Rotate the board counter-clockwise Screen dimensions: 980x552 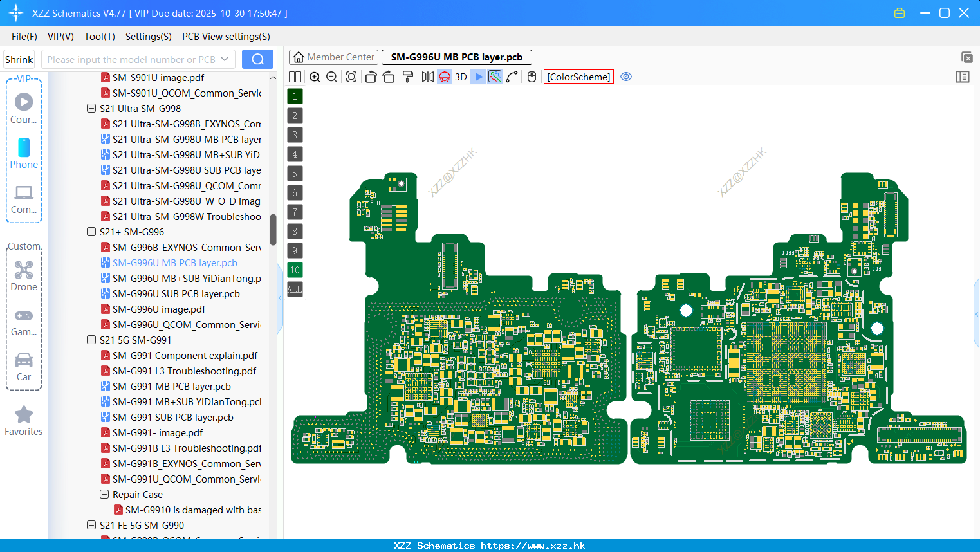[x=371, y=77]
